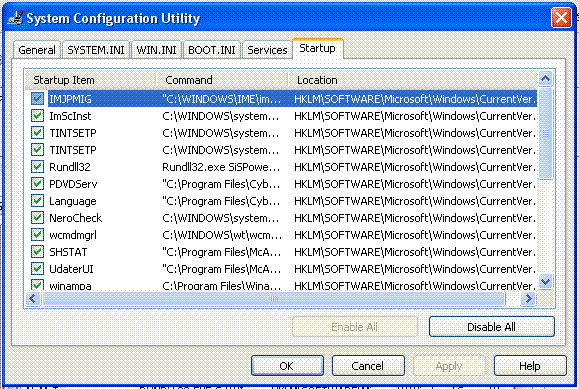Select the PDVDServ item name

click(x=73, y=184)
